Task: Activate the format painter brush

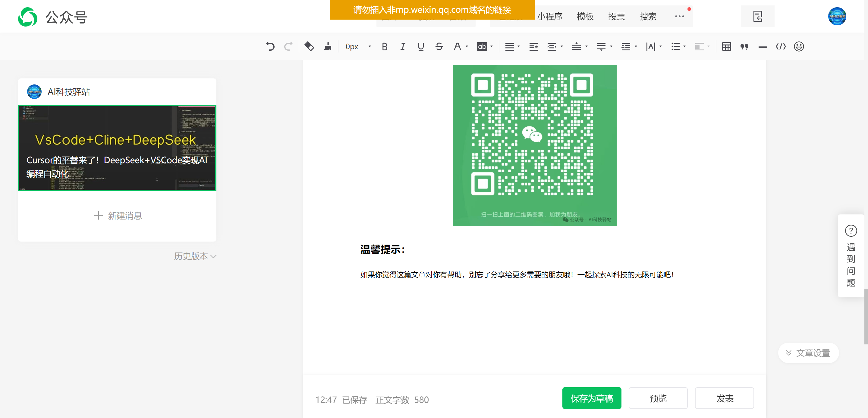Action: click(x=328, y=46)
